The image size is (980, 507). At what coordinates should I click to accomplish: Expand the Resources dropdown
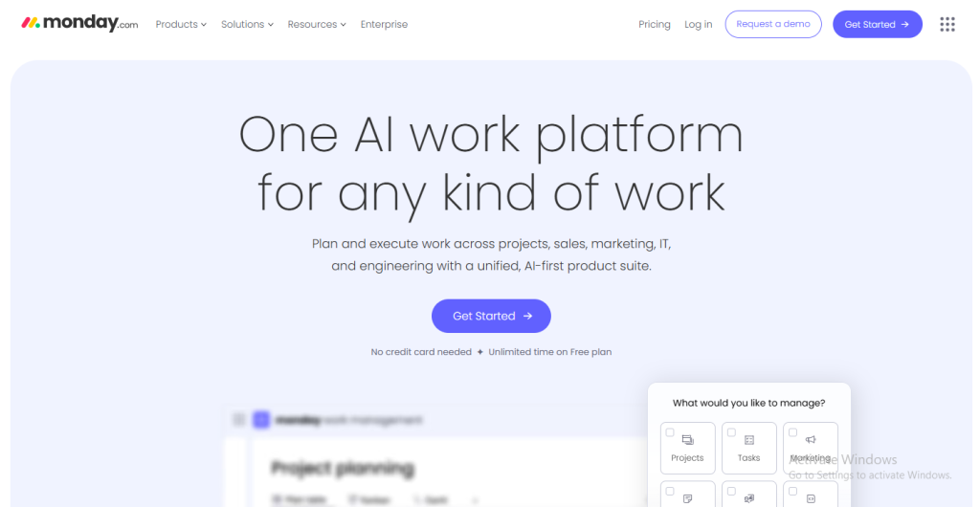click(317, 25)
